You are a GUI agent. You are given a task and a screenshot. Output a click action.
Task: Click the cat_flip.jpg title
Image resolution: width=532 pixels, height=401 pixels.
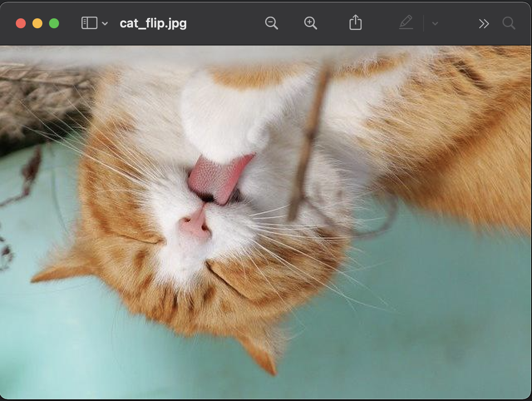coord(153,23)
